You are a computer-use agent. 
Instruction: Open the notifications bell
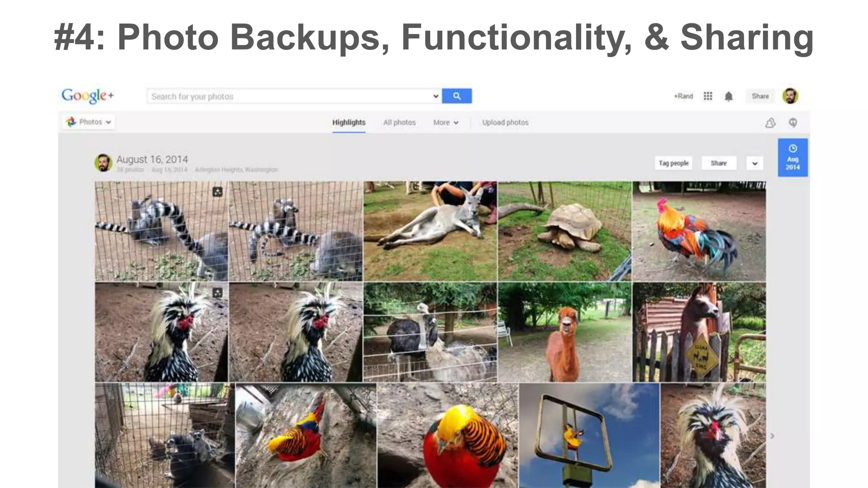729,97
